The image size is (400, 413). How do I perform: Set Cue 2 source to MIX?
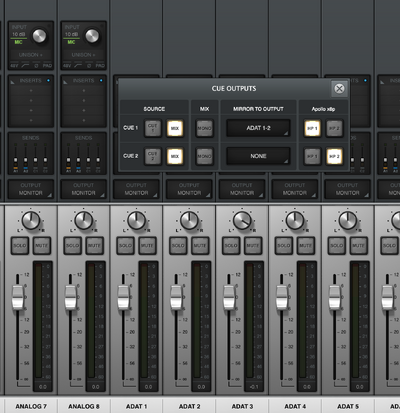(x=175, y=156)
